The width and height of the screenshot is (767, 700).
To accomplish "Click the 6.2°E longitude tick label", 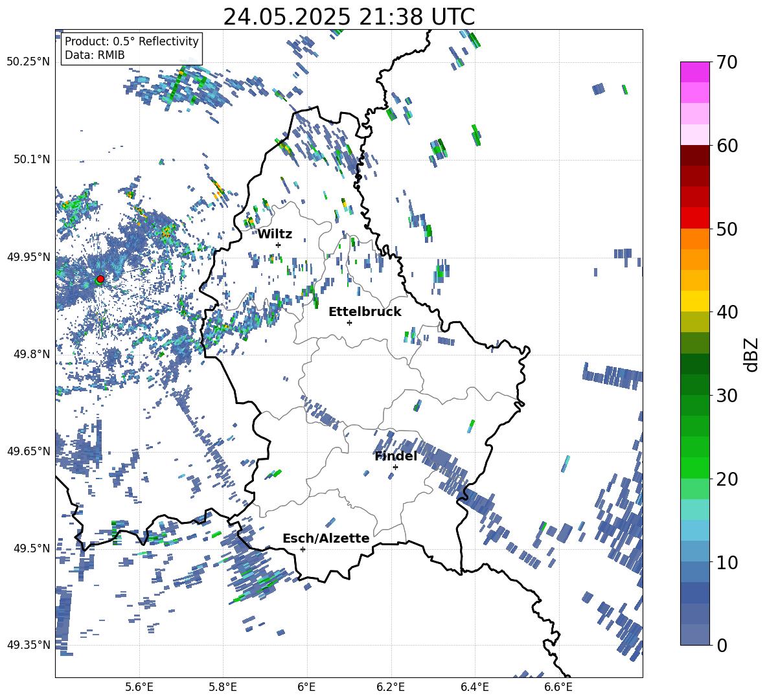I will click(x=391, y=687).
